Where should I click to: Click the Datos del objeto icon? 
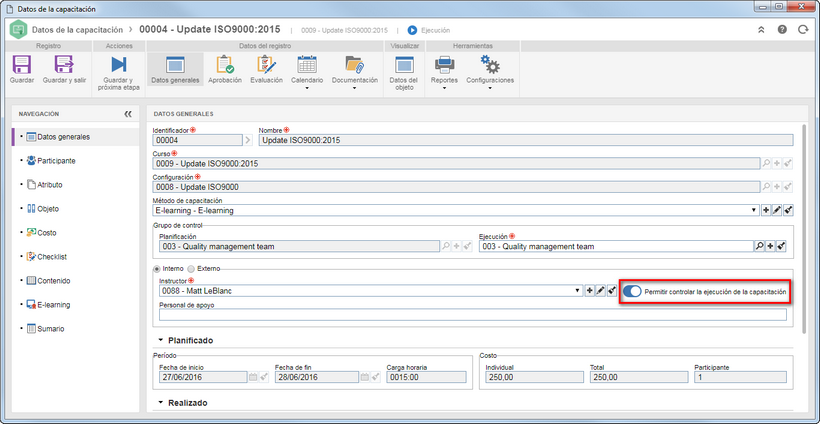[x=404, y=65]
